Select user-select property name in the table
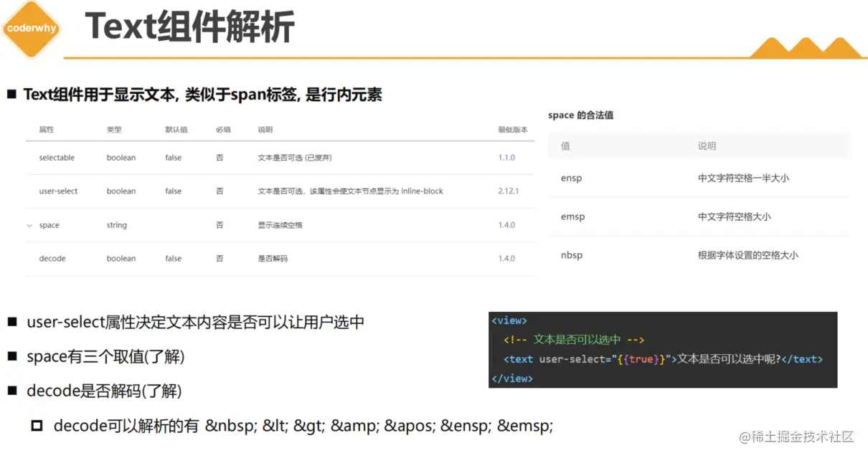 tap(58, 191)
